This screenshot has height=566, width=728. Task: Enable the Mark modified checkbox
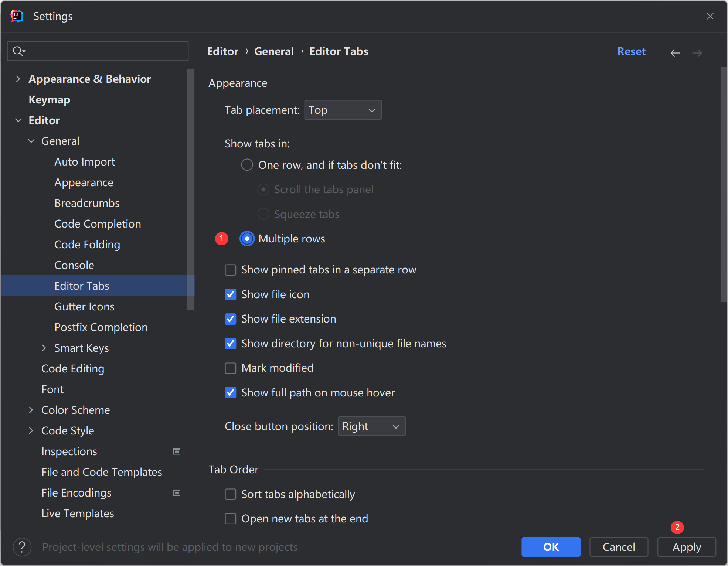(x=231, y=368)
